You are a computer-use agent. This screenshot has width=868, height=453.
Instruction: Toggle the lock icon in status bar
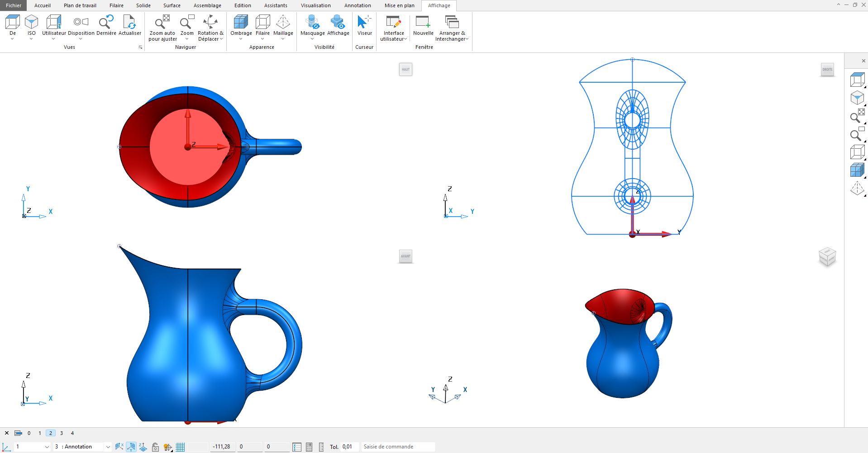coord(155,447)
